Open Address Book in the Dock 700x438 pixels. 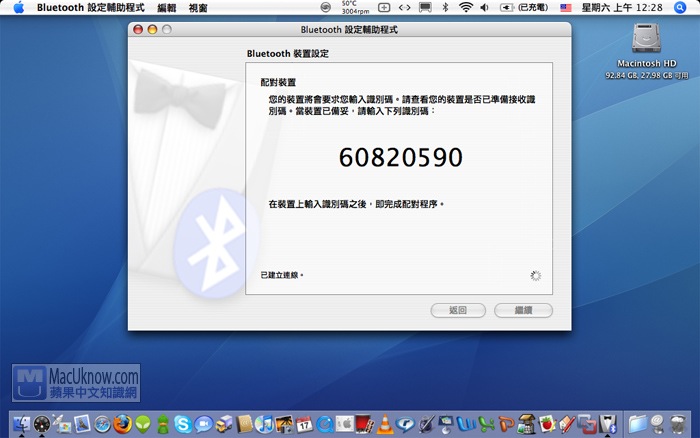pos(244,424)
